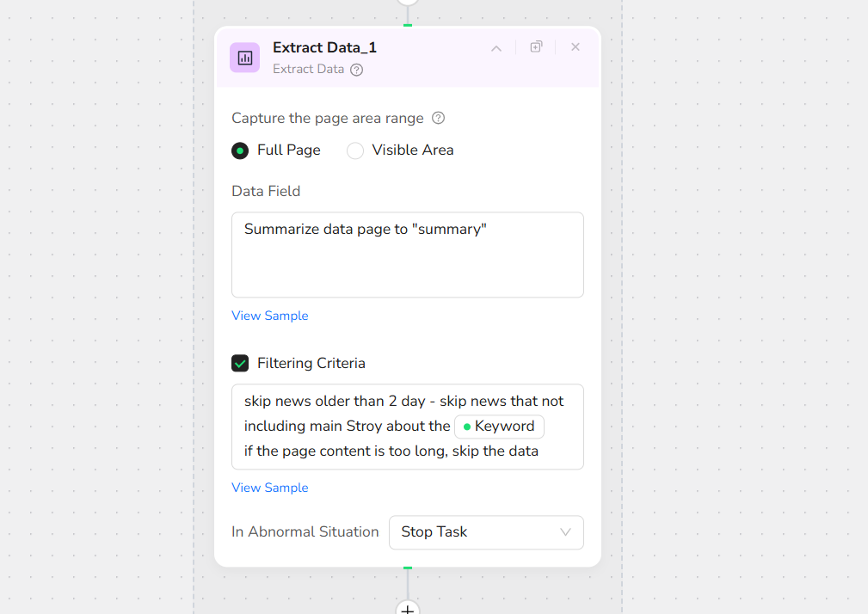The height and width of the screenshot is (614, 868).
Task: Show help for Capture the page area range
Action: tap(438, 118)
